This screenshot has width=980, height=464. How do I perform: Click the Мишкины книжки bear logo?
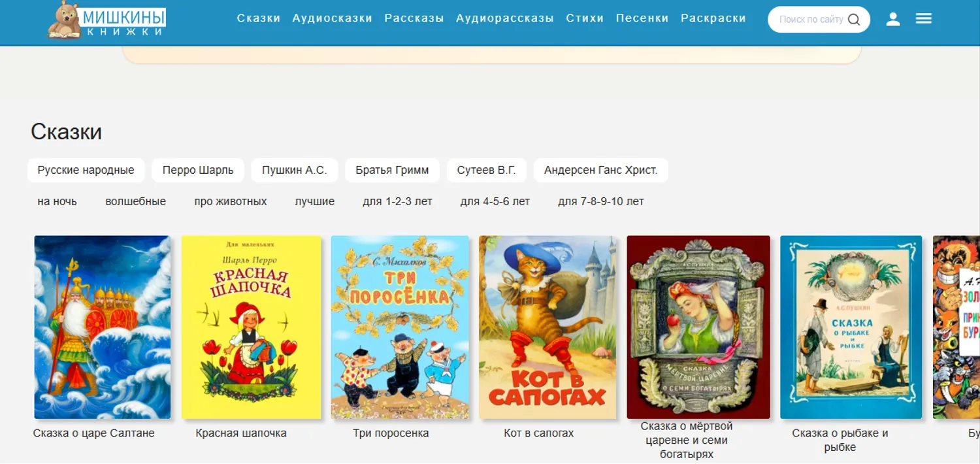[x=107, y=20]
